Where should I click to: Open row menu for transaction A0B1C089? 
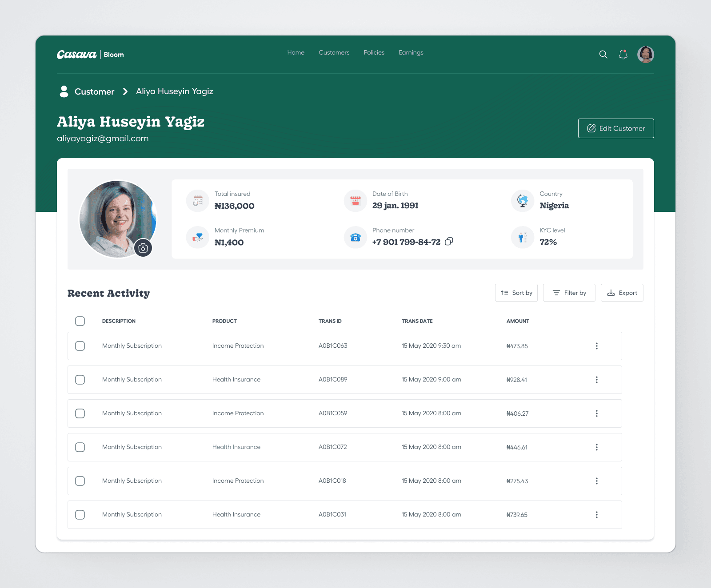click(597, 380)
